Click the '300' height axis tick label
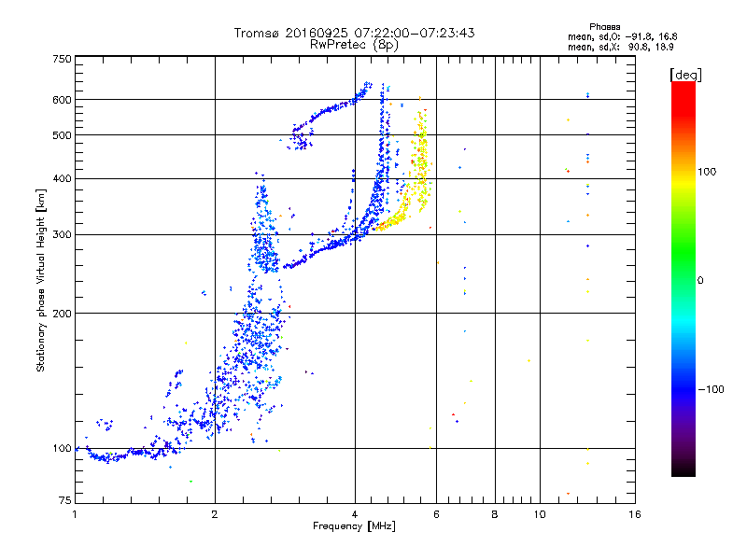Image resolution: width=747 pixels, height=560 pixels. (x=63, y=235)
